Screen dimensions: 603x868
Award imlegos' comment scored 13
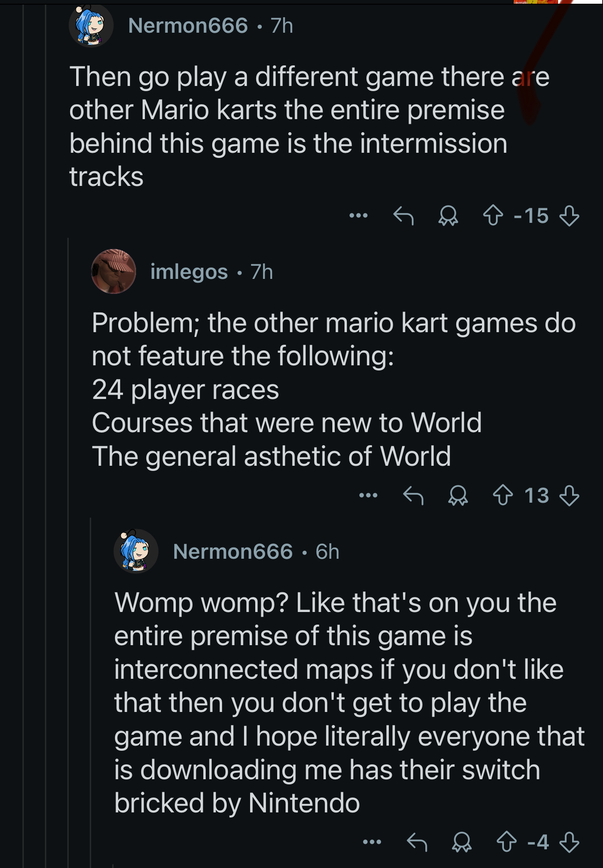coord(458,495)
